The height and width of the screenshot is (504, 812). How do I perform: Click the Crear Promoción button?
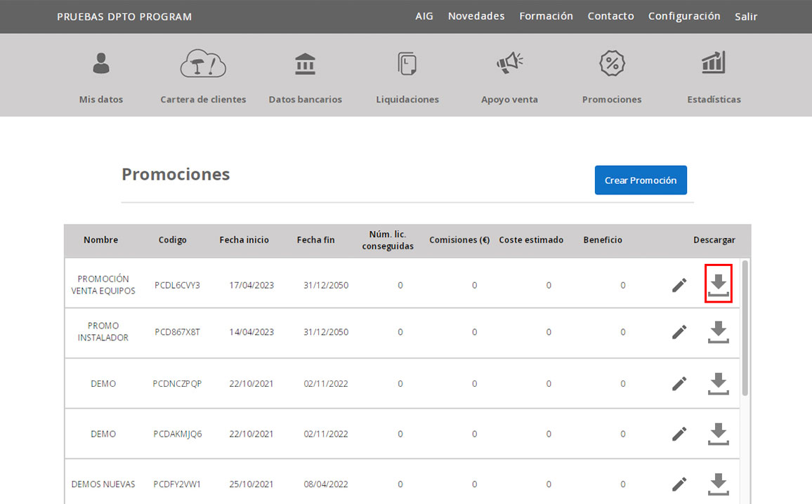coord(640,180)
